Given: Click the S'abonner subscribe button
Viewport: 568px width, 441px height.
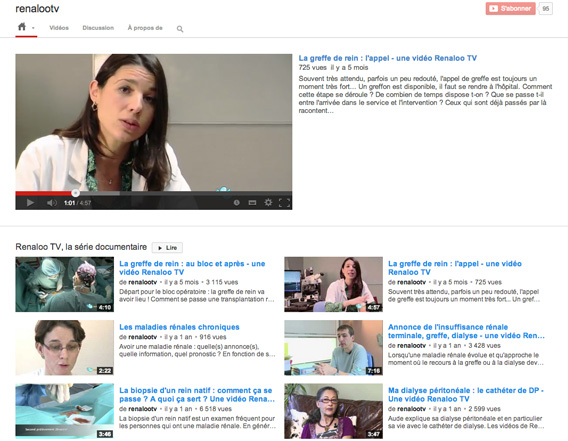Looking at the screenshot, I should (x=510, y=8).
